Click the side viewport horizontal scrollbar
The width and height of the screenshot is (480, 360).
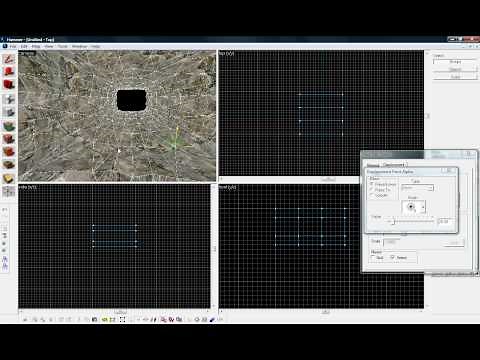pos(114,312)
